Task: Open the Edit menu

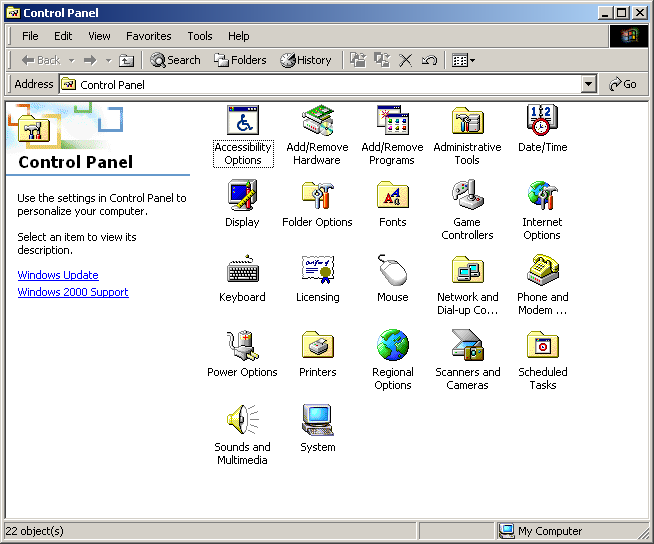Action: click(63, 36)
